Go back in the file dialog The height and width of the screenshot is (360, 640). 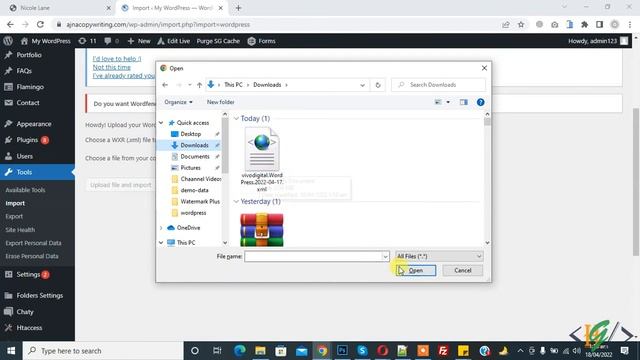point(165,85)
